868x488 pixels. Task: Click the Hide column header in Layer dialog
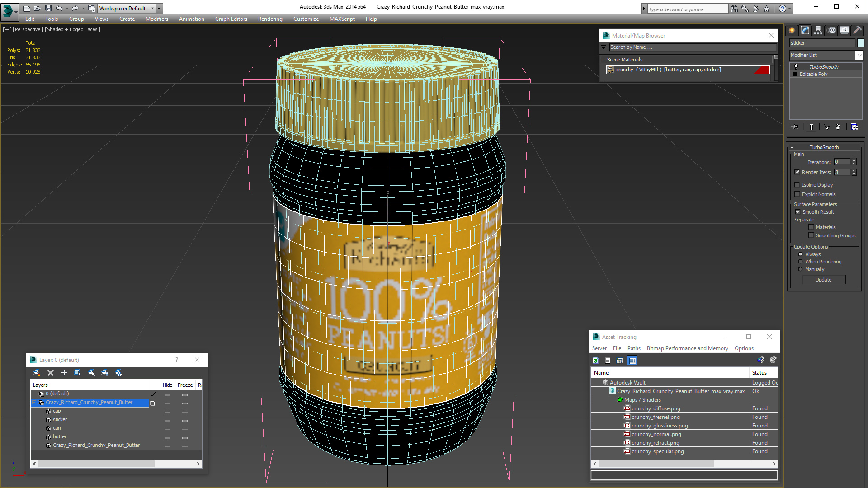pyautogui.click(x=168, y=385)
